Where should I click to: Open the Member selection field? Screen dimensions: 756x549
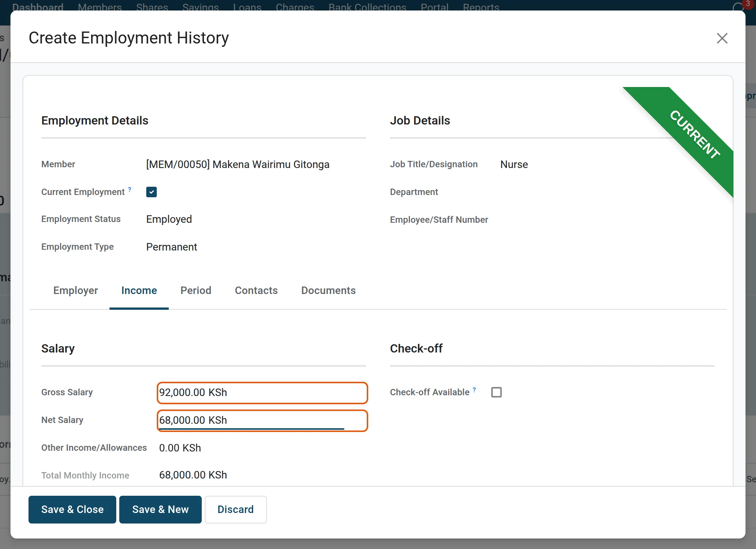click(x=238, y=165)
